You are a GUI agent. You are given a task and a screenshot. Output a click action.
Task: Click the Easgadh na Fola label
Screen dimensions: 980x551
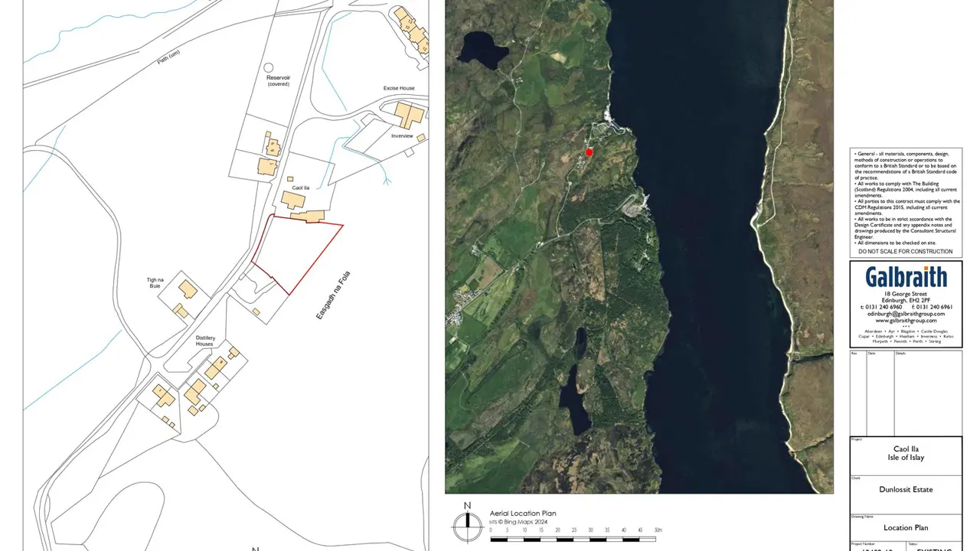pyautogui.click(x=333, y=295)
